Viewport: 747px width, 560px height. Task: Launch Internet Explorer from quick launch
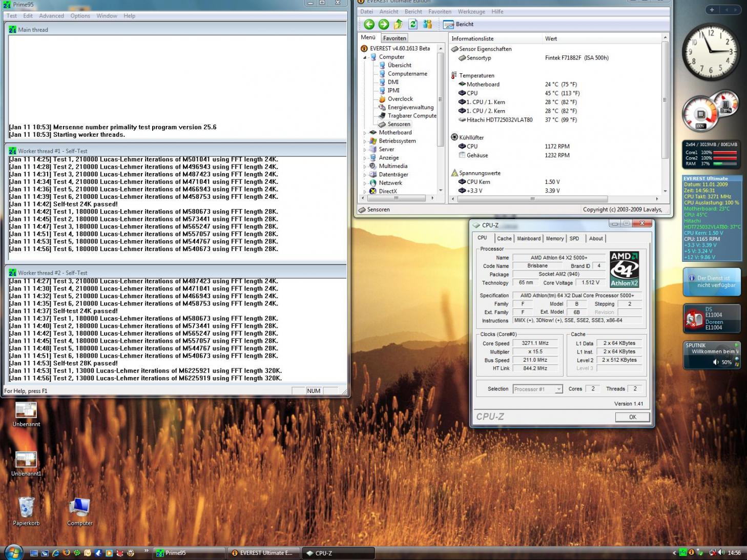pyautogui.click(x=55, y=553)
